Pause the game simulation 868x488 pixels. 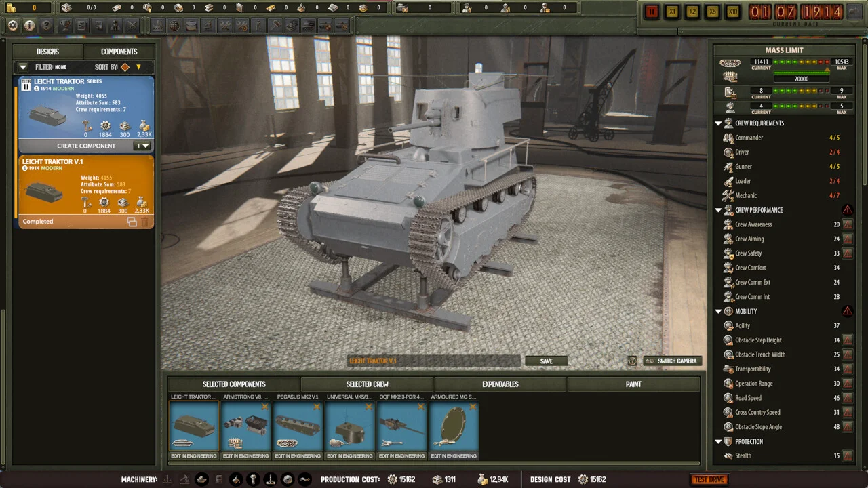click(651, 12)
